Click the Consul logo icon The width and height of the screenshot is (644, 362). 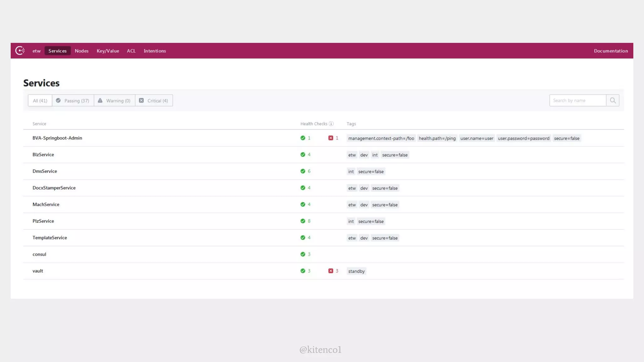click(20, 51)
